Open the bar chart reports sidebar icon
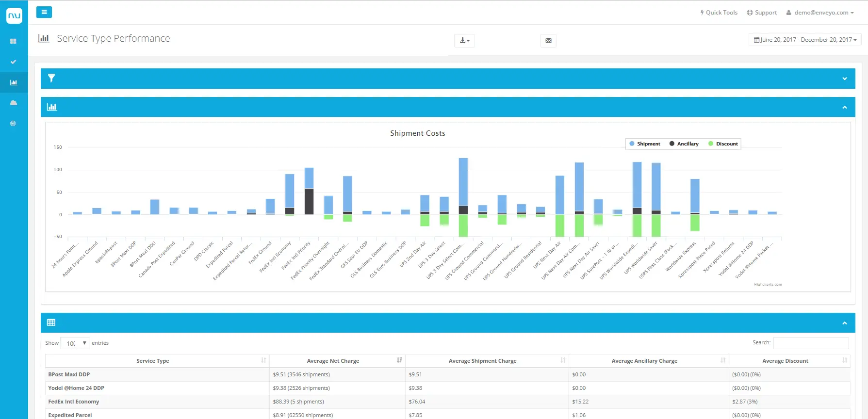Screen dimensions: 868x419 [13, 82]
